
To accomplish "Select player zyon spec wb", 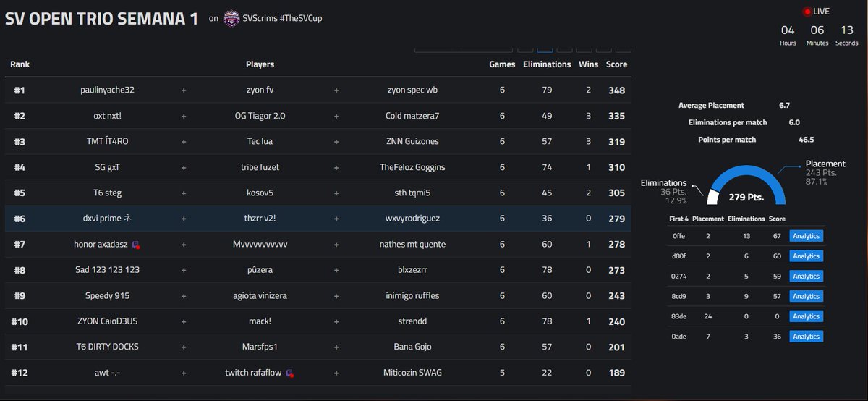I will coord(412,90).
